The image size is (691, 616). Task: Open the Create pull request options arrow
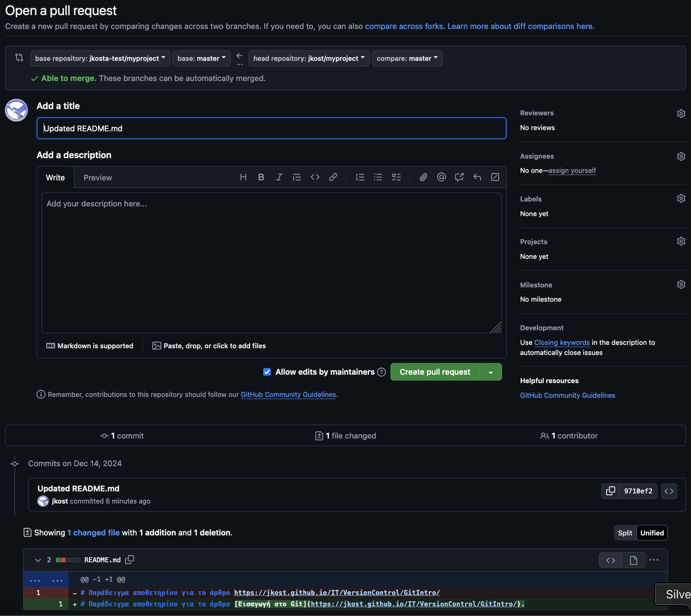coord(491,372)
